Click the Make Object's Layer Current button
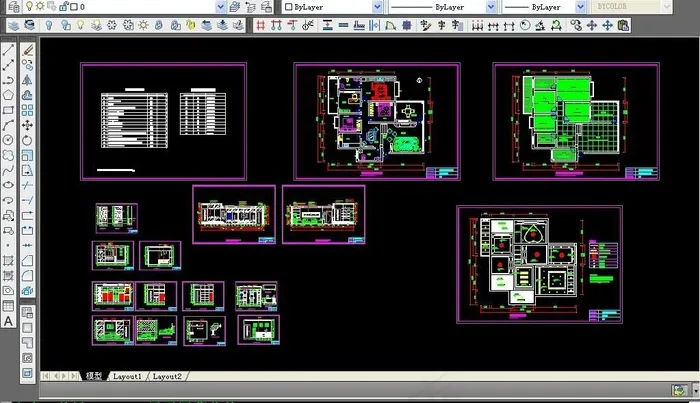700x403 pixels. [x=234, y=6]
